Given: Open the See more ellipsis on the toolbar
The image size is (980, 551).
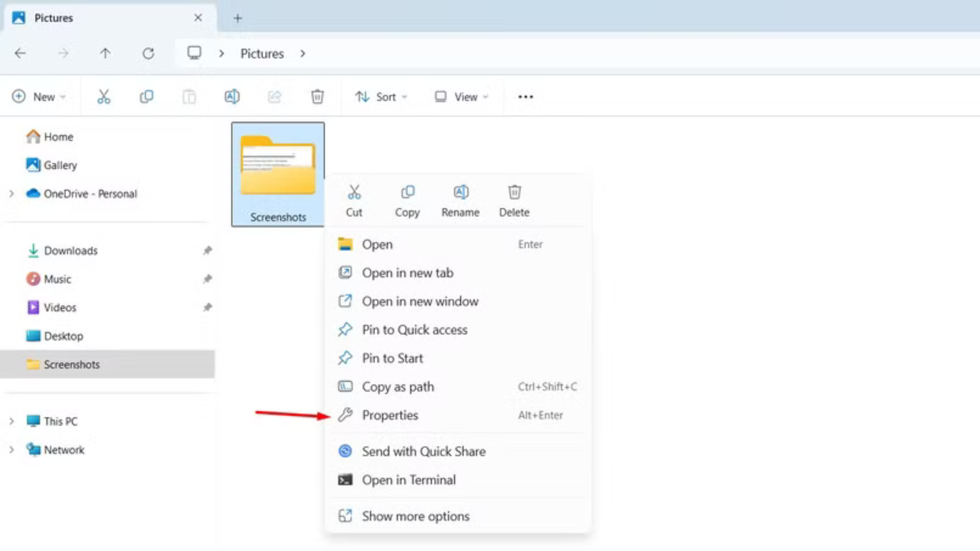Looking at the screenshot, I should coord(525,96).
